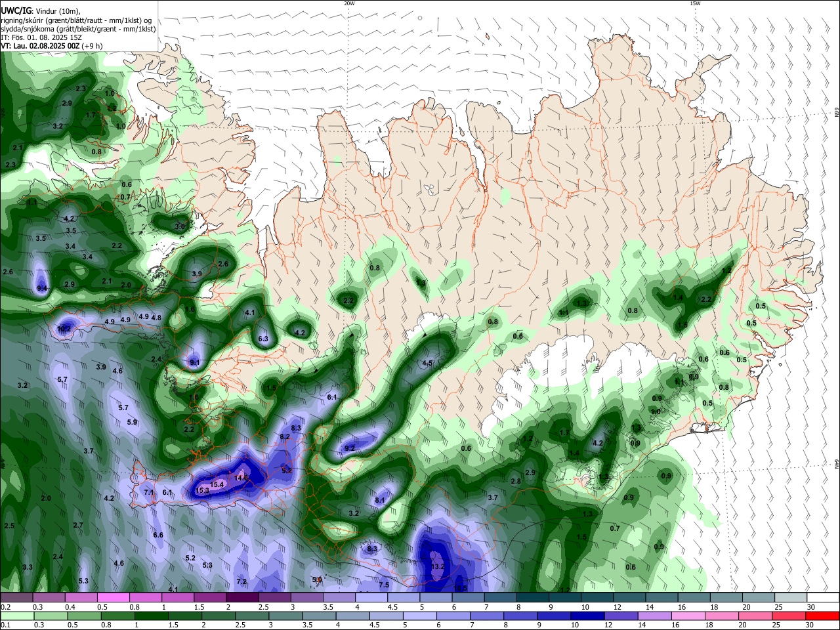Screen dimensions: 840x630
Task: Click the 6.3 precipitation value
Action: click(264, 339)
